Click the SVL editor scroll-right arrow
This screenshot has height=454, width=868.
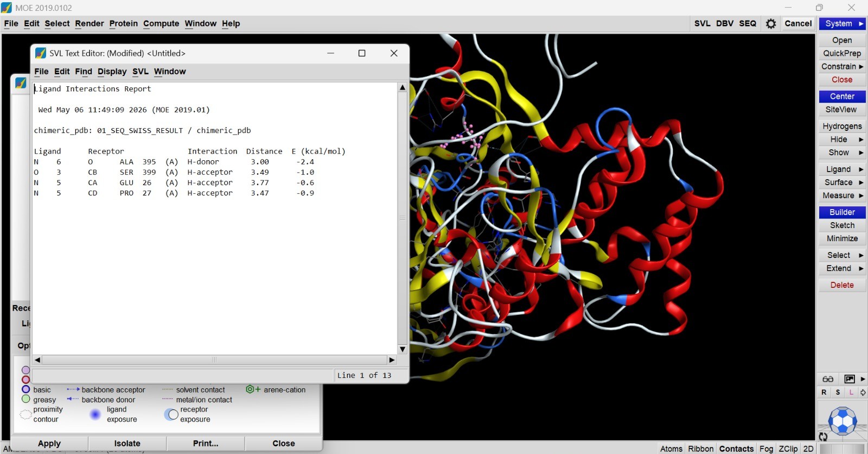coord(392,360)
